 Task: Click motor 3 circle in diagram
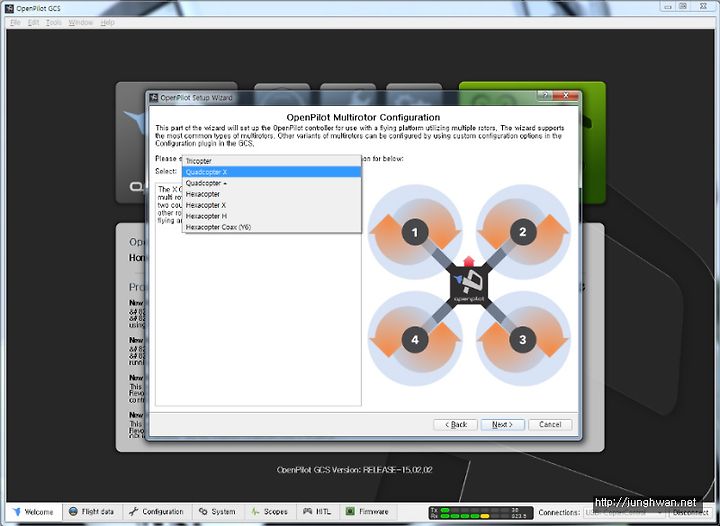point(523,340)
